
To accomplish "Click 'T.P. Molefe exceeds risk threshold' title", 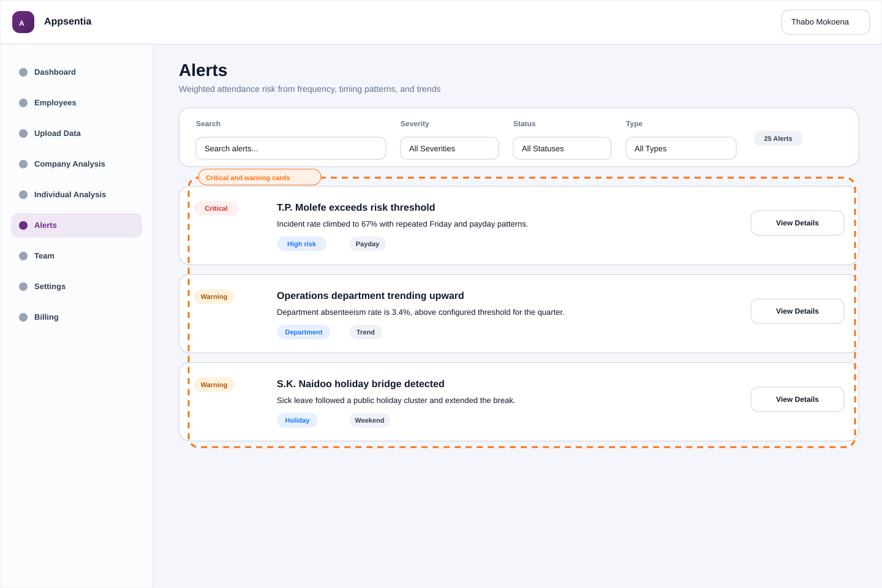I will click(x=356, y=208).
